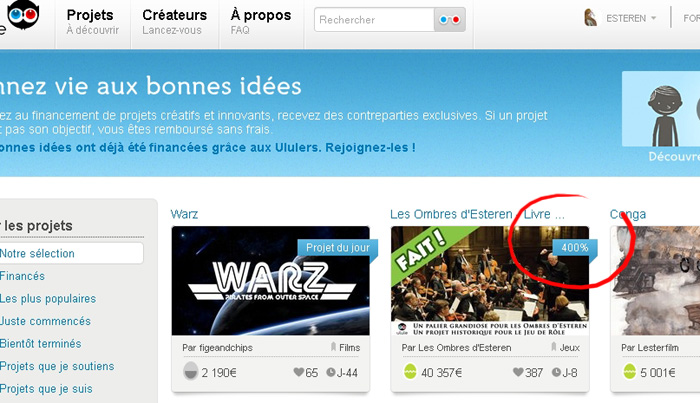The width and height of the screenshot is (700, 403).
Task: Click the heart icon showing 387 supporters
Action: pyautogui.click(x=517, y=372)
